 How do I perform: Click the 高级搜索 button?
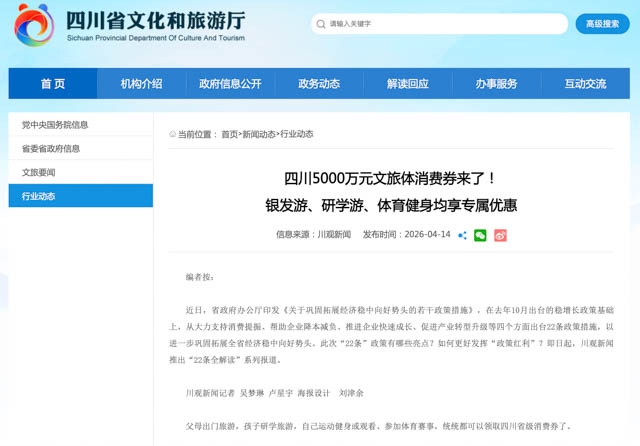tap(601, 24)
